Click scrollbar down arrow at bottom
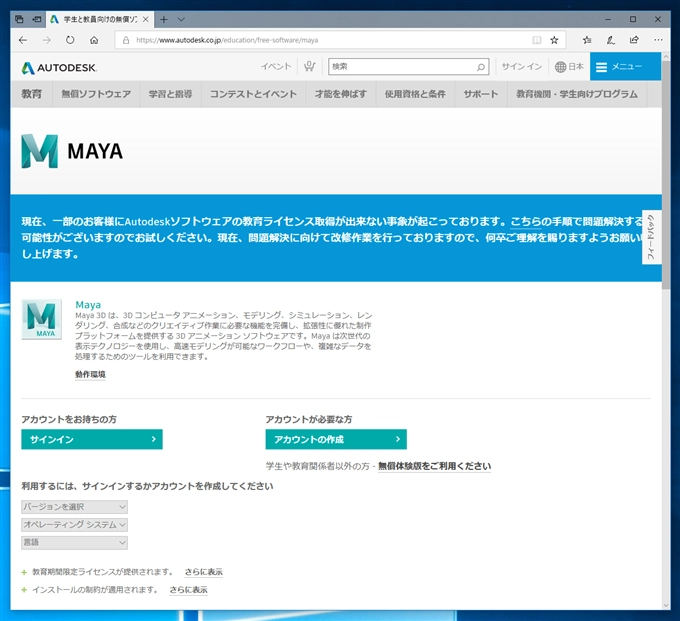The image size is (680, 621). [x=666, y=605]
